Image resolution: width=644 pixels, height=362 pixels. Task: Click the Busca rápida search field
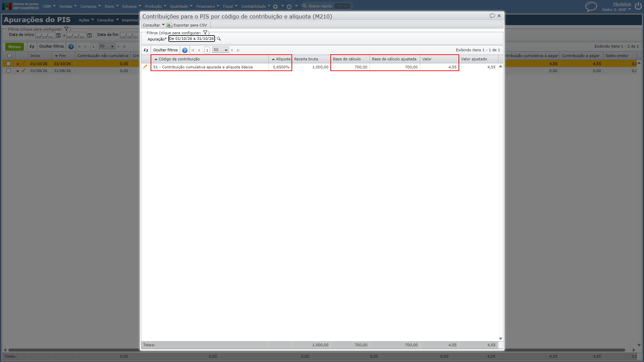click(x=327, y=6)
